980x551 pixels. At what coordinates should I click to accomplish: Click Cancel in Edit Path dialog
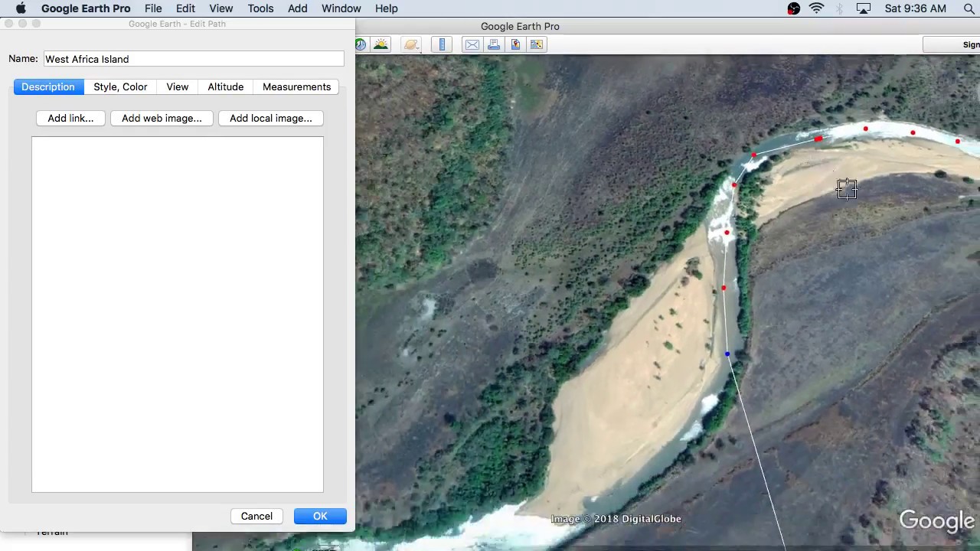(256, 516)
